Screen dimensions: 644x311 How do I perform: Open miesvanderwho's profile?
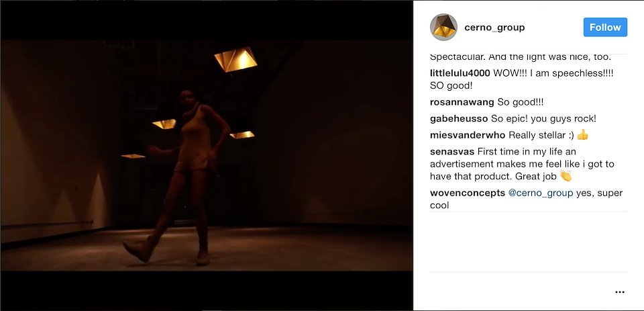tap(468, 135)
